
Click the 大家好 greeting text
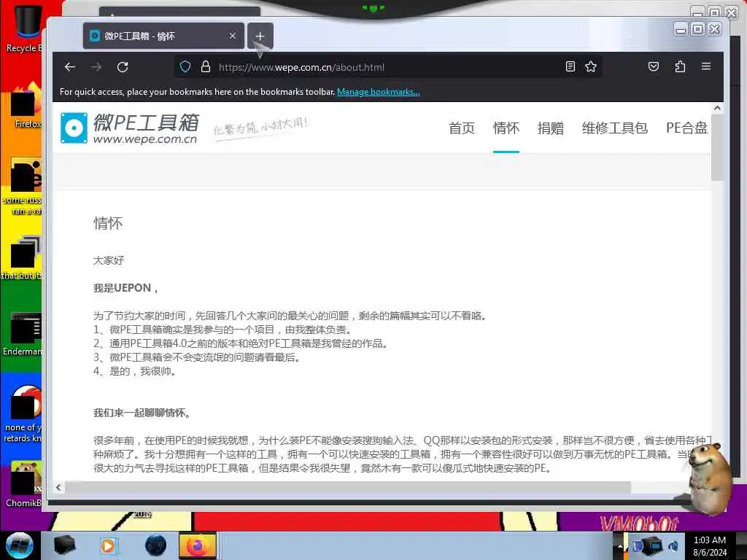coord(109,260)
